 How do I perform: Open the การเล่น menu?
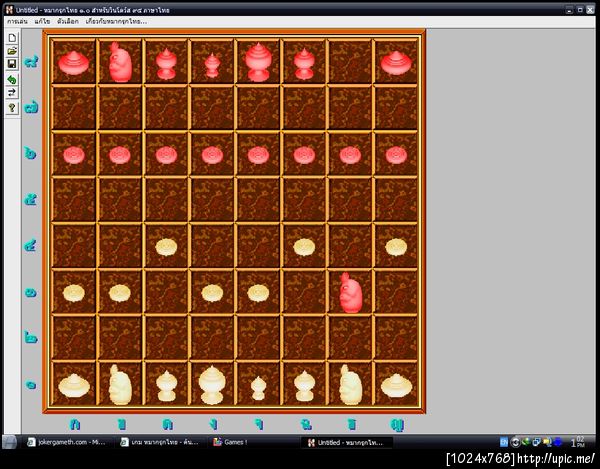[17, 21]
